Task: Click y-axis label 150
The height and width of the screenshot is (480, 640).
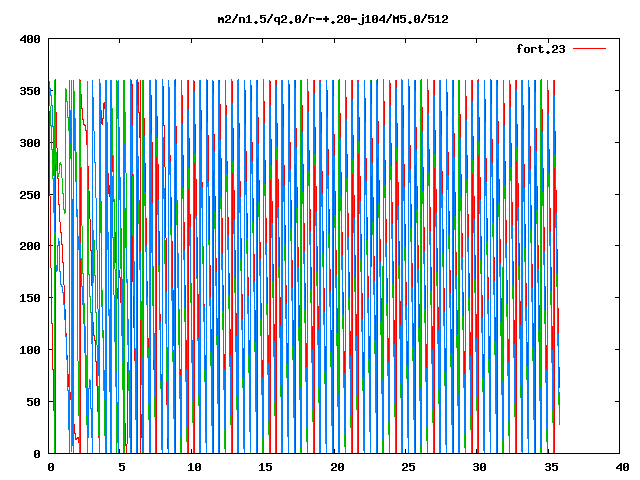Action: point(30,298)
